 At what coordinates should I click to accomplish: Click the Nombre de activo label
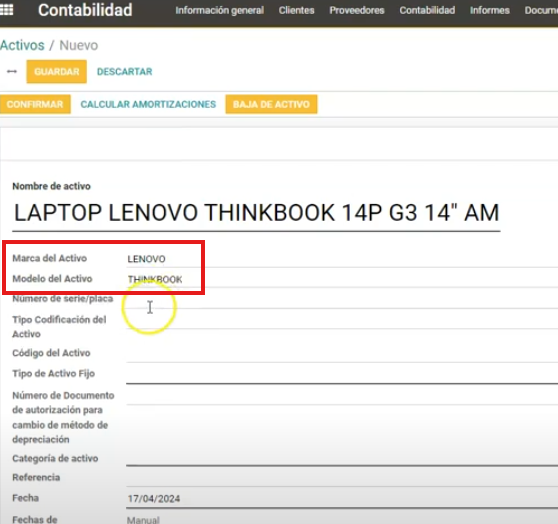coord(51,186)
